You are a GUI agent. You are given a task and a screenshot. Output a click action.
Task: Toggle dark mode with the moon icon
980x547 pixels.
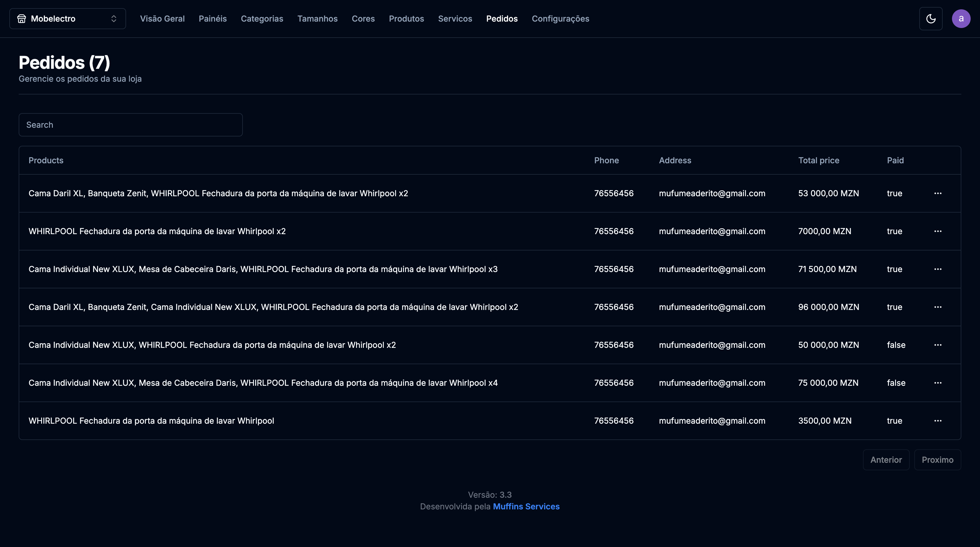(x=931, y=19)
